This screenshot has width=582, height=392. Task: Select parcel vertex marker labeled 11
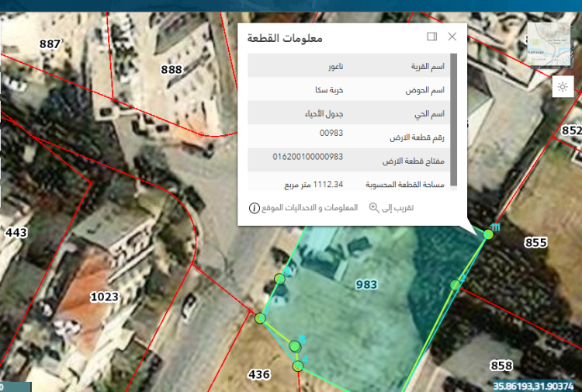pos(488,234)
